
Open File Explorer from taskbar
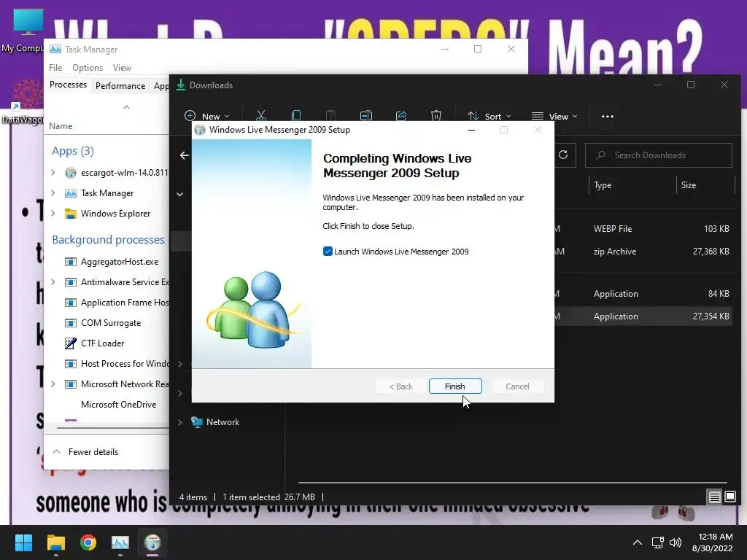point(55,542)
